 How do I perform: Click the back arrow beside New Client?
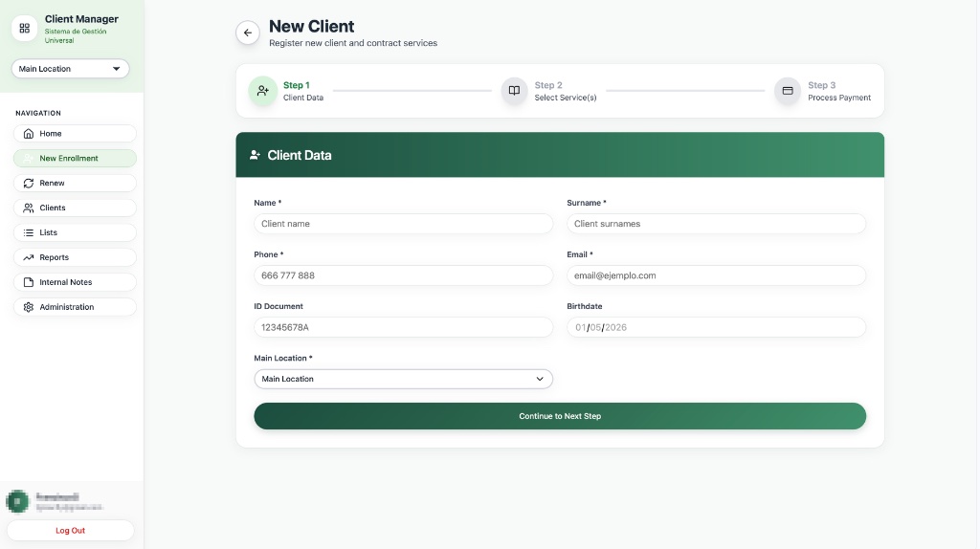pos(248,33)
